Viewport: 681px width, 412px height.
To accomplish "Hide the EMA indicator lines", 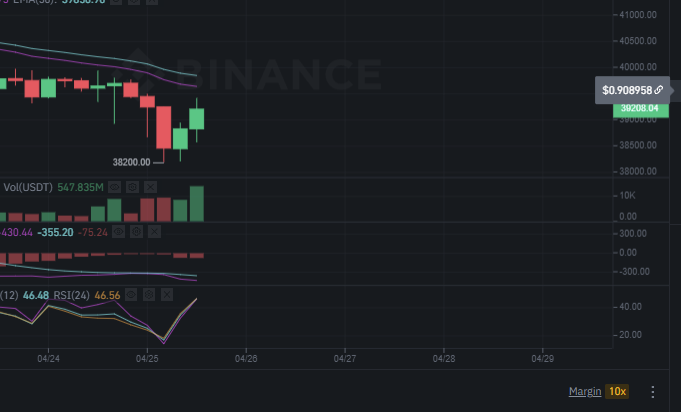I will [x=116, y=2].
